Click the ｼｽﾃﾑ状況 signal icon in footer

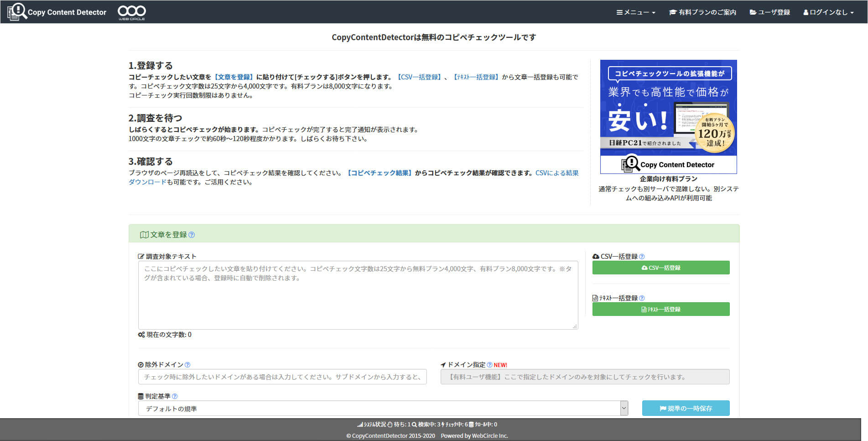[x=360, y=425]
